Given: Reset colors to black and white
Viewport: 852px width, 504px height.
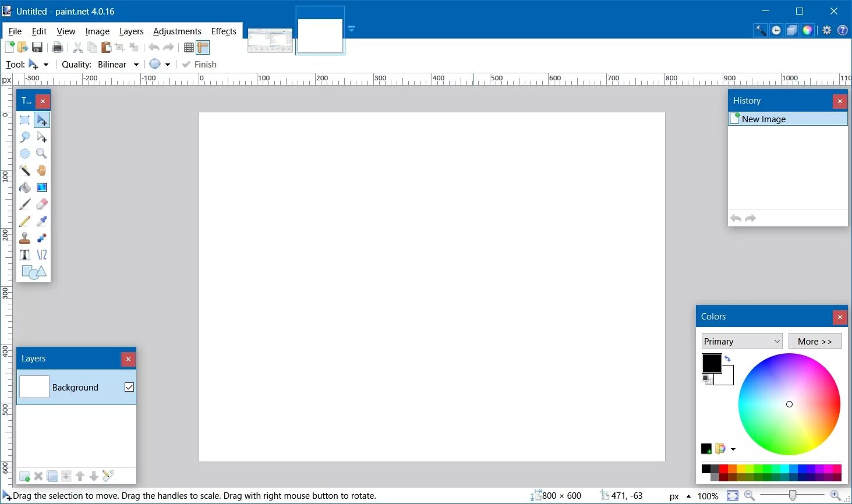Looking at the screenshot, I should click(707, 380).
